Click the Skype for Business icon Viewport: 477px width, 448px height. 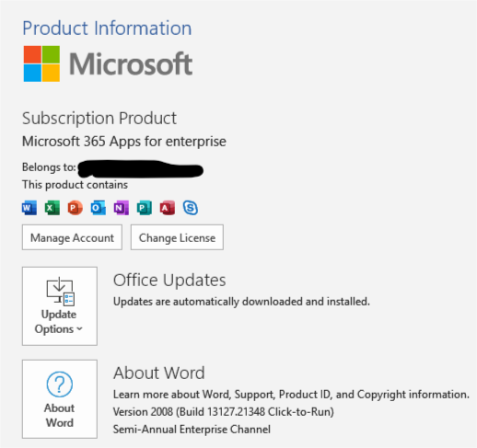click(x=191, y=208)
